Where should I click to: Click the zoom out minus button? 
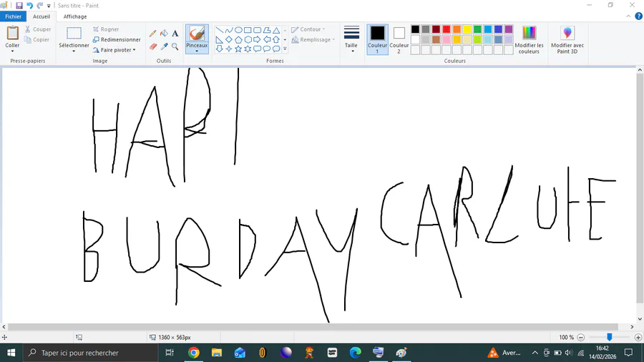pyautogui.click(x=581, y=338)
